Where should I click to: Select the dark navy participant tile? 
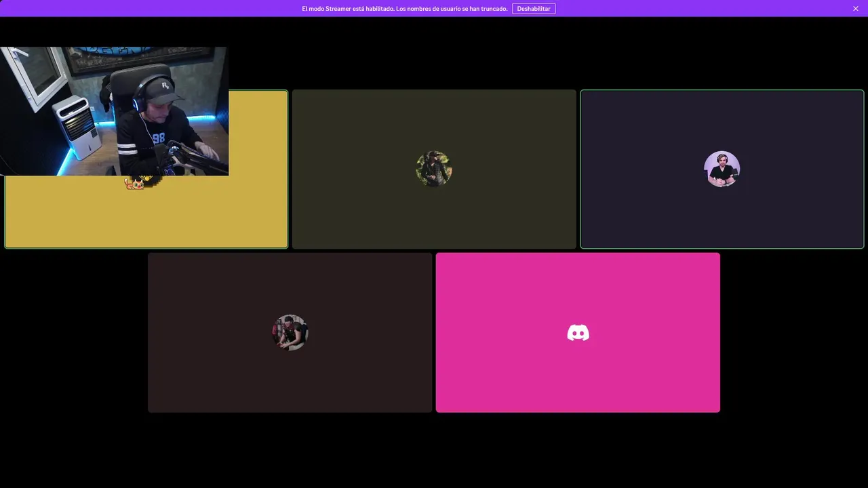(722, 169)
